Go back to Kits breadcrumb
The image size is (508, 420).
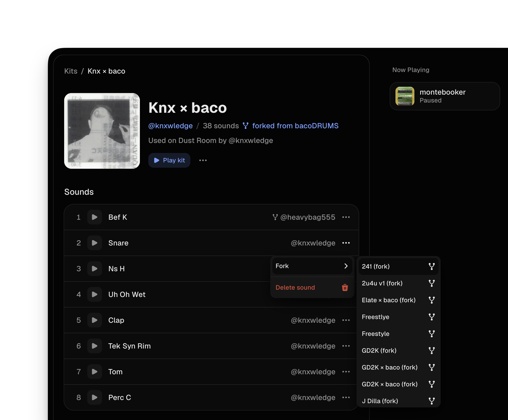point(71,71)
